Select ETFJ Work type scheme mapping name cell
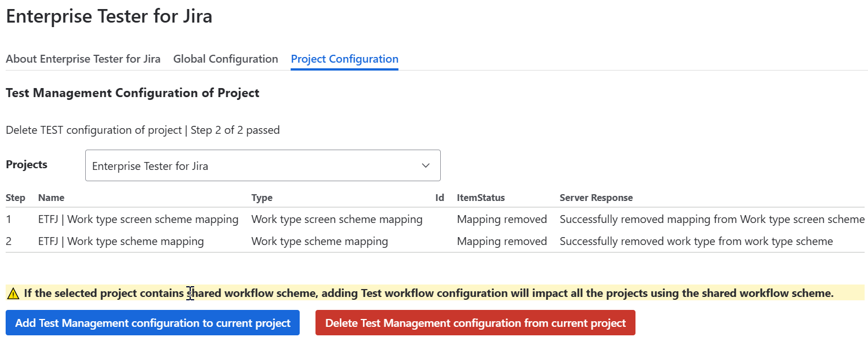Screen dimensions: 868x350 click(x=121, y=242)
